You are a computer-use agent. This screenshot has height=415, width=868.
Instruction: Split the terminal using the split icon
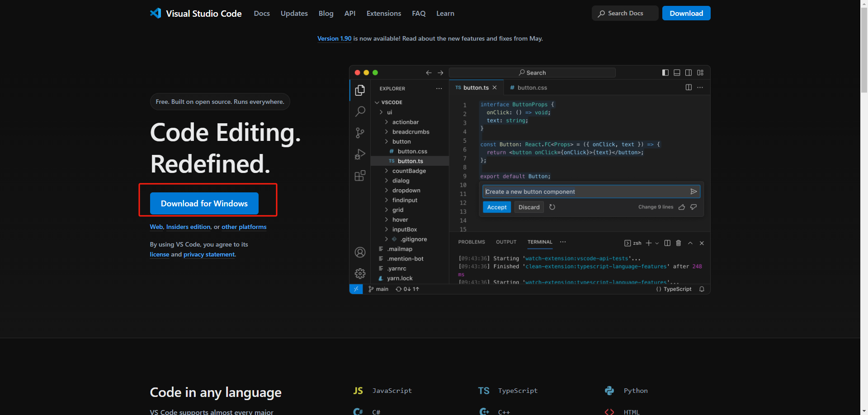click(667, 243)
